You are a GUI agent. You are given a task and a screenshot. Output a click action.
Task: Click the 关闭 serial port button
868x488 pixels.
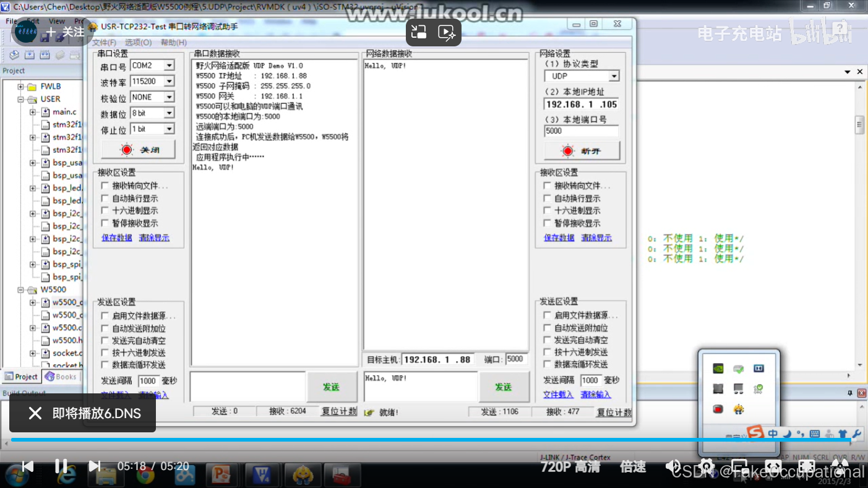(138, 150)
